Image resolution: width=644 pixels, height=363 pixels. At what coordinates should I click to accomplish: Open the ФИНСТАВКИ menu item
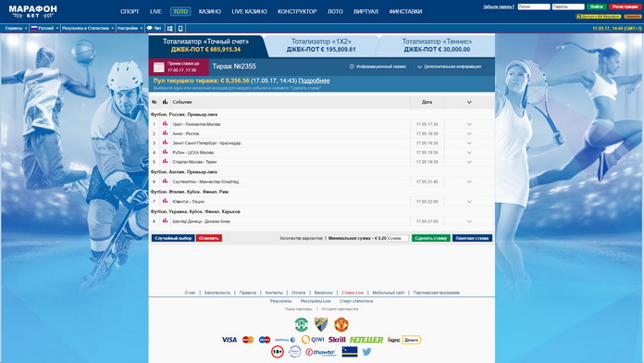click(405, 11)
